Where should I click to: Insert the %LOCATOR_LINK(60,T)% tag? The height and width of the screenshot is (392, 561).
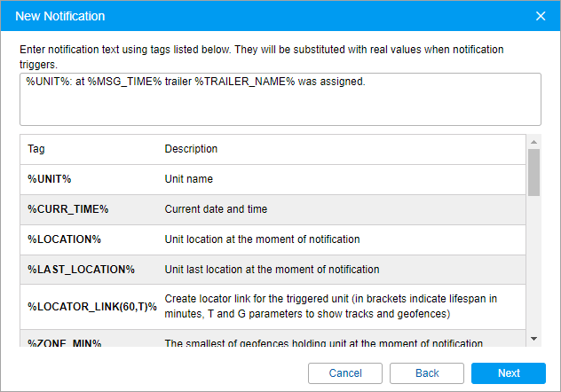click(x=91, y=307)
